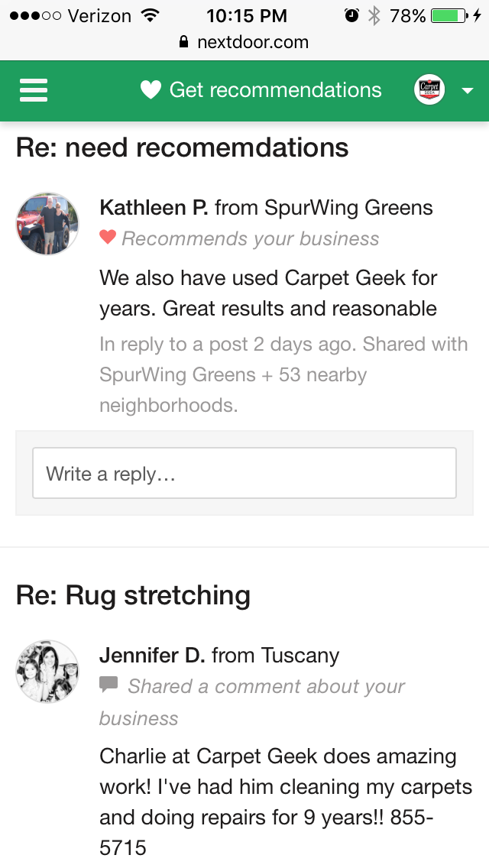Tap the padlock secure icon

(x=184, y=42)
